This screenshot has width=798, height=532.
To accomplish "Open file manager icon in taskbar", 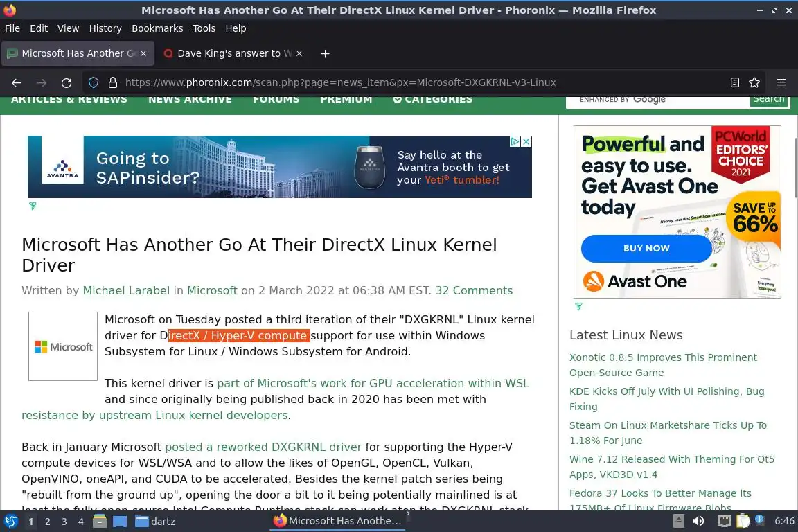I will (x=100, y=522).
